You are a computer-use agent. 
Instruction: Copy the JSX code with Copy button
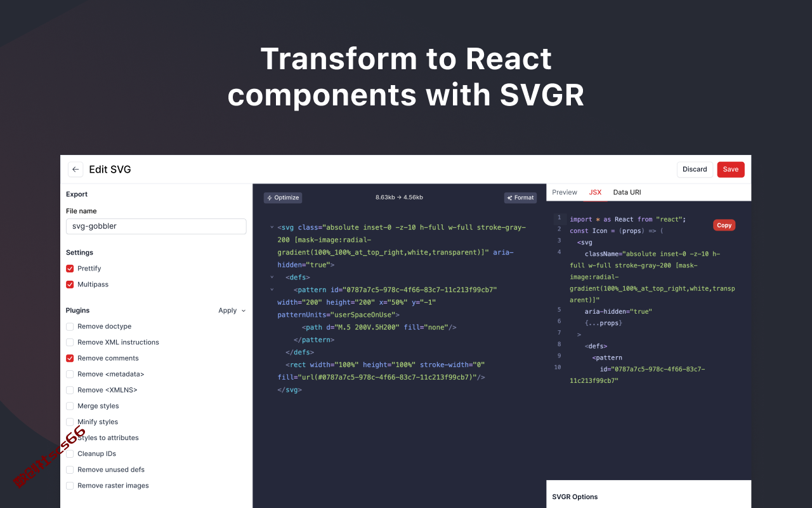pos(724,225)
